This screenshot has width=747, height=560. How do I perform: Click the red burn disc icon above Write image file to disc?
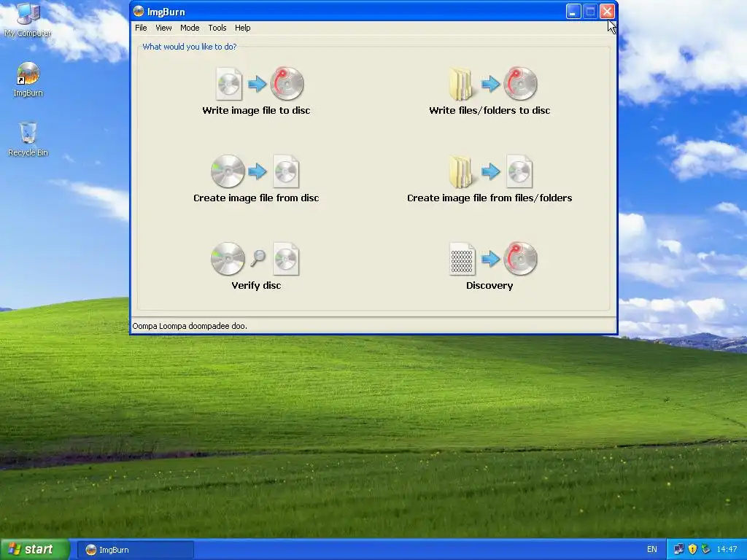tap(287, 84)
